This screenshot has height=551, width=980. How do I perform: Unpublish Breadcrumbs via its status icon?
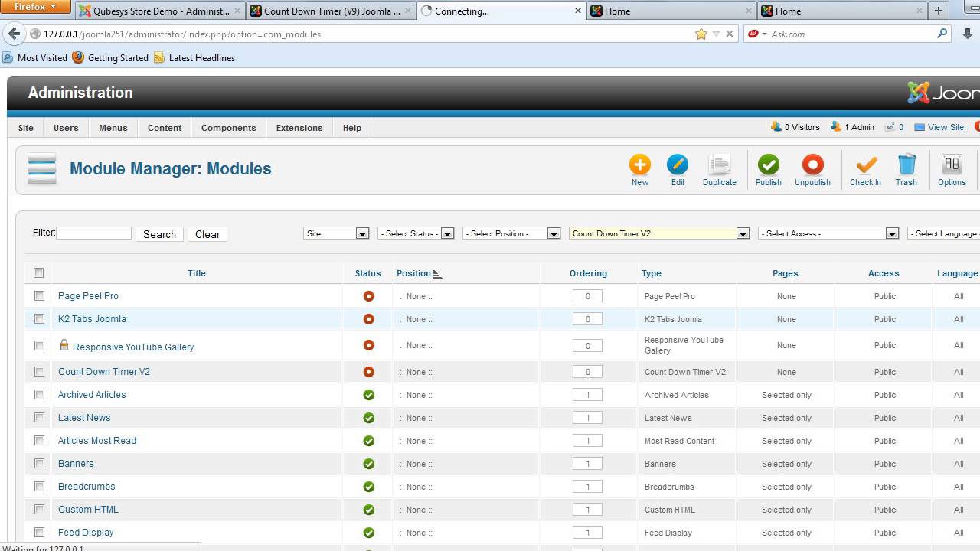click(368, 487)
